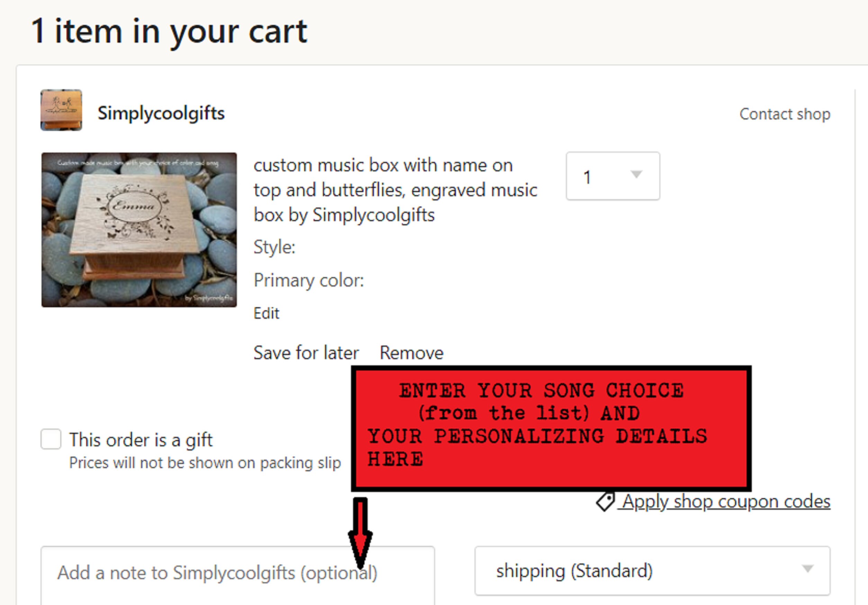Click the Contact shop link
This screenshot has width=868, height=605.
785,114
